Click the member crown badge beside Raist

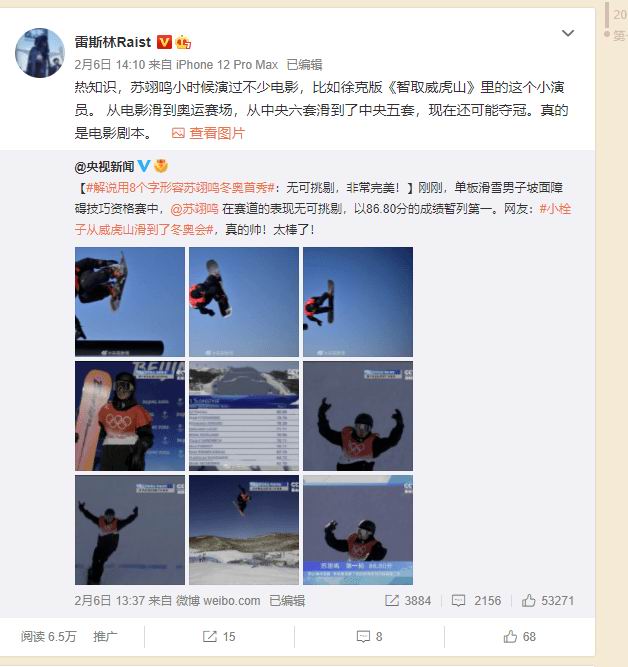183,42
